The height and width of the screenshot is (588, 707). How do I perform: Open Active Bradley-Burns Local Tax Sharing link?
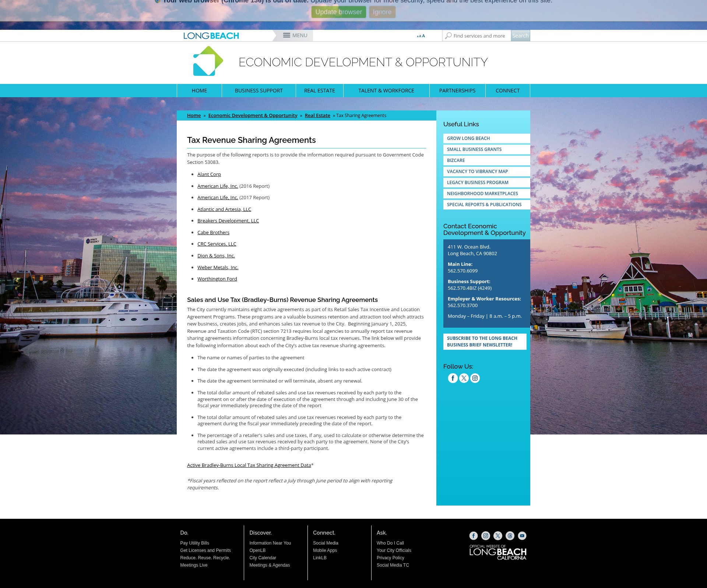point(249,465)
